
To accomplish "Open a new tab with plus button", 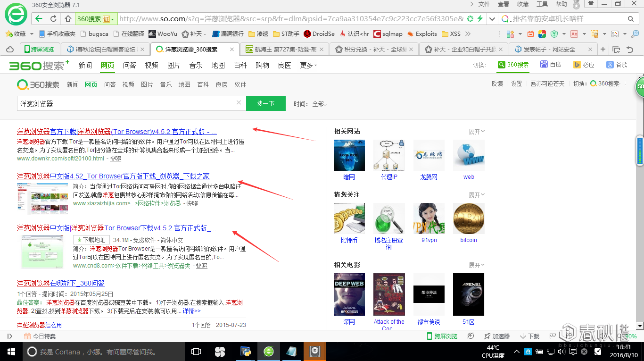I will (603, 49).
